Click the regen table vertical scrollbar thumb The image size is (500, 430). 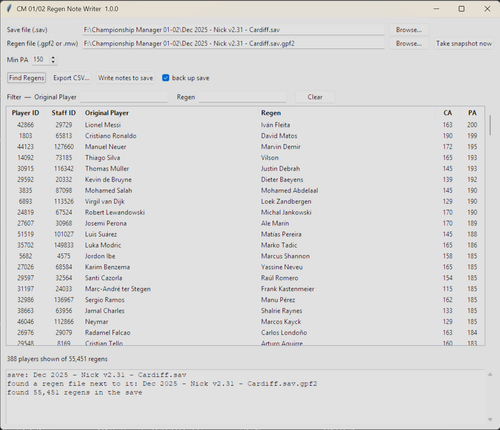(x=490, y=125)
